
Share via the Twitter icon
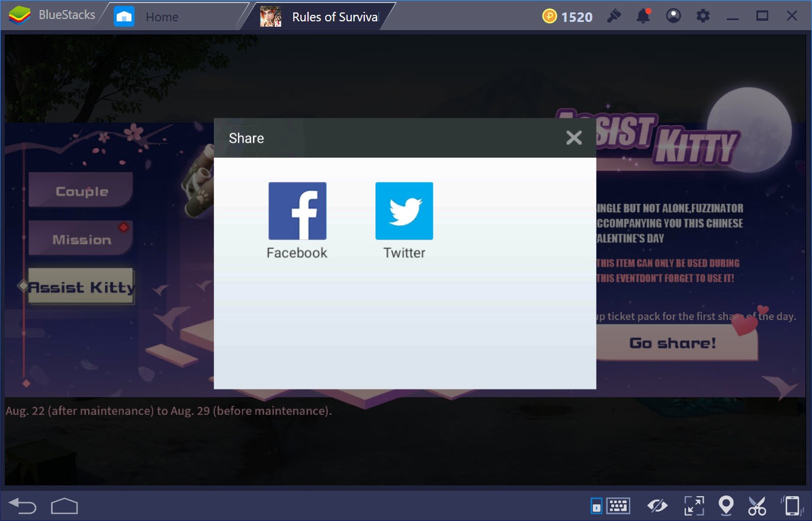(x=404, y=210)
